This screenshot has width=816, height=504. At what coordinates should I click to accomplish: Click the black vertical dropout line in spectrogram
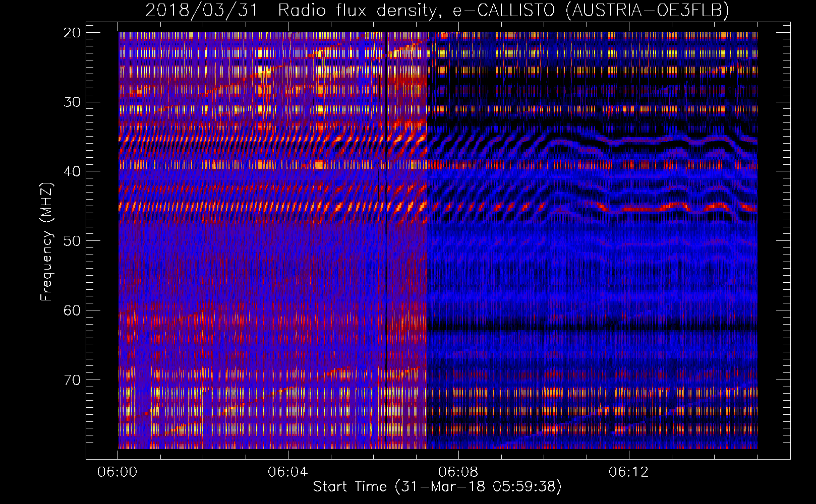tap(386, 240)
